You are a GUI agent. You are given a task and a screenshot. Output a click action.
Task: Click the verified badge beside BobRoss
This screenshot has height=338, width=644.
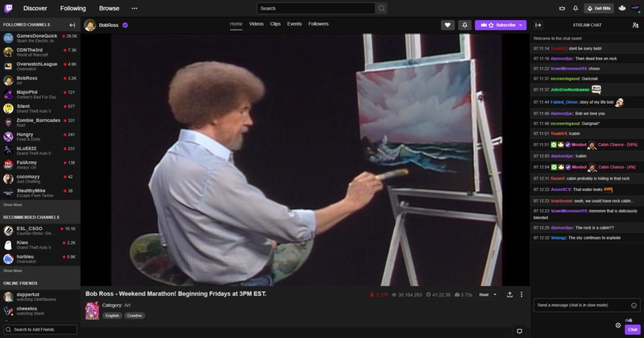125,25
